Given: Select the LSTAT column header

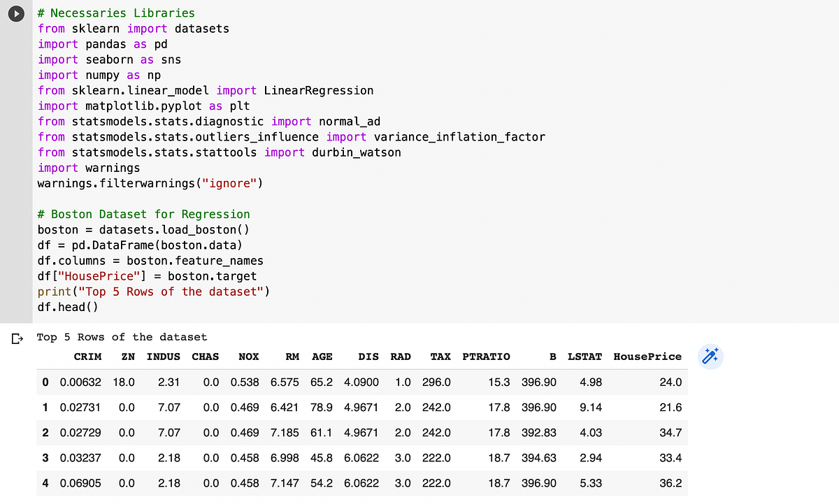Looking at the screenshot, I should [585, 357].
